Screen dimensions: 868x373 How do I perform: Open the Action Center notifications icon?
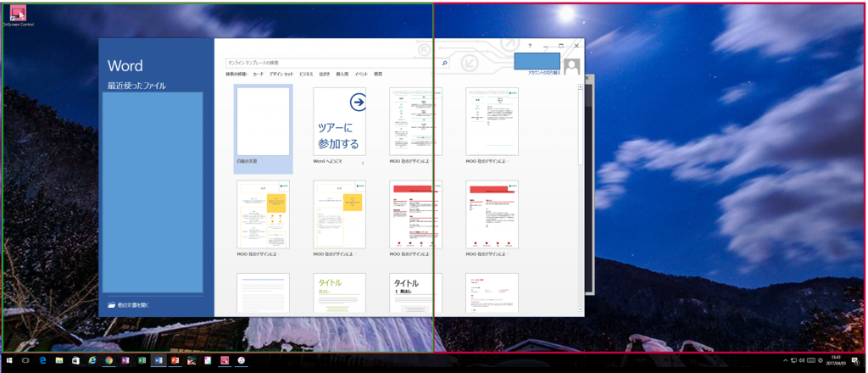pyautogui.click(x=855, y=361)
